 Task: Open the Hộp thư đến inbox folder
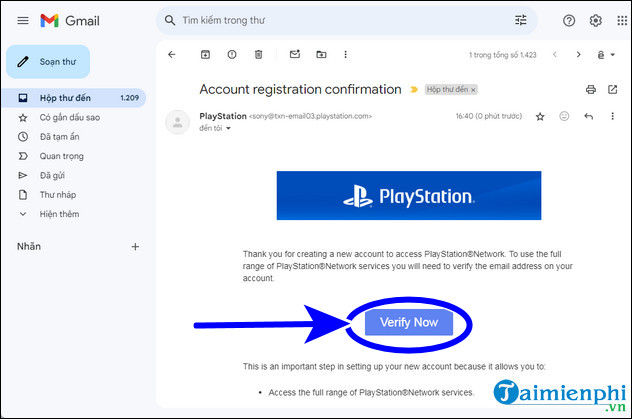[73, 98]
